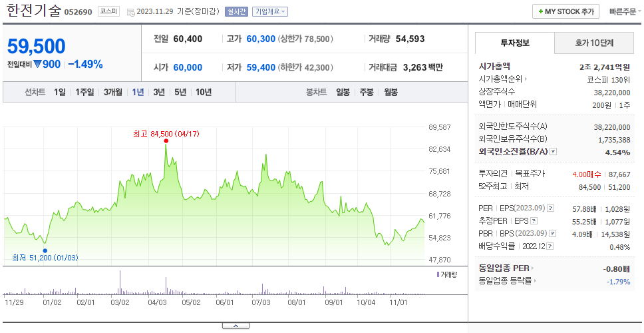Click the 04/03 date label on chart axis
Screen dimensions: 644x333
[156, 302]
